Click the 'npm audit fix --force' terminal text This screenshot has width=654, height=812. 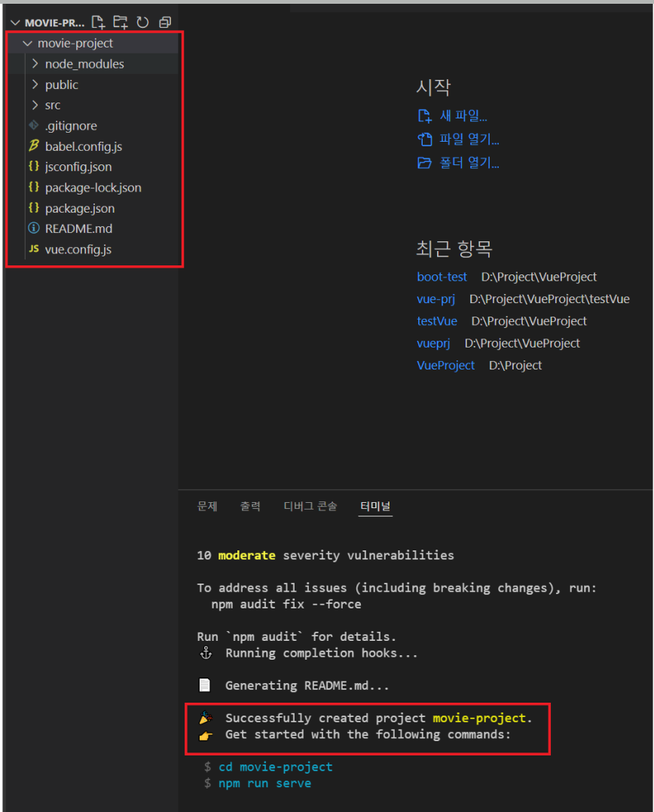click(286, 605)
